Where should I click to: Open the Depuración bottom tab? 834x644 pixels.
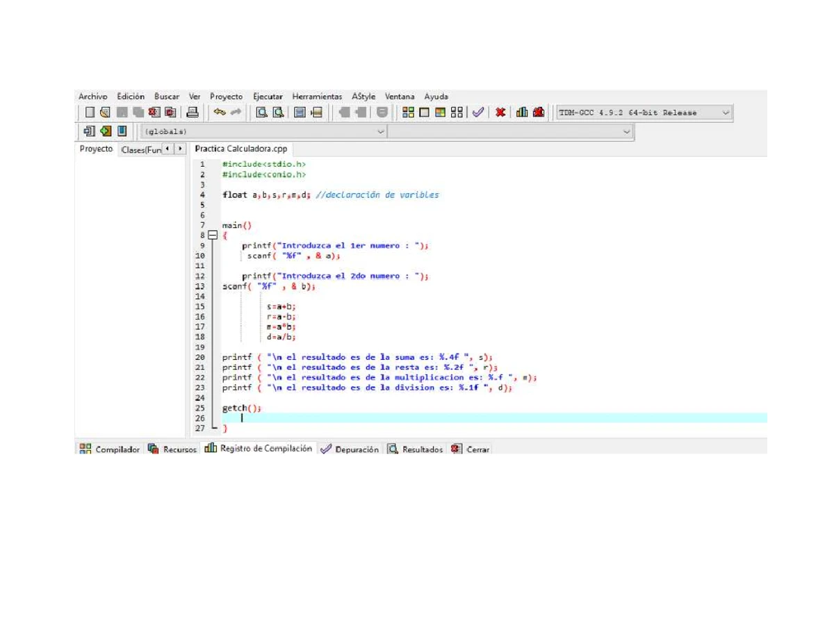click(x=350, y=449)
